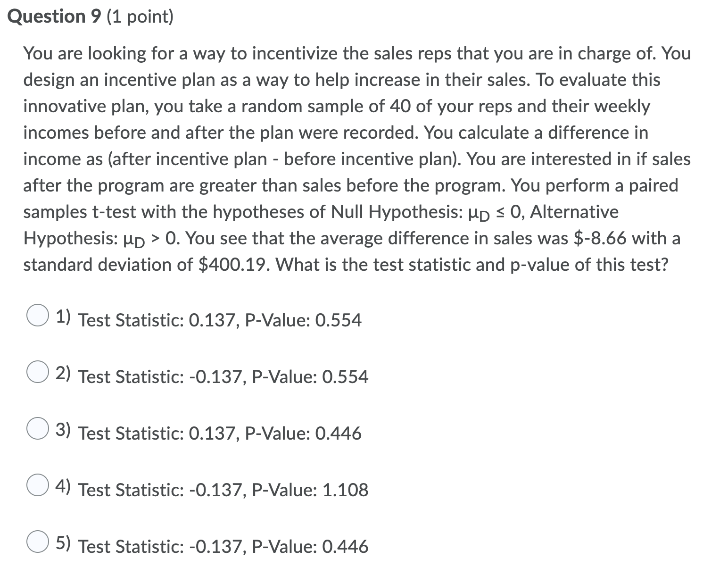Select the radio button for option 3
This screenshot has width=728, height=567.
(x=38, y=428)
